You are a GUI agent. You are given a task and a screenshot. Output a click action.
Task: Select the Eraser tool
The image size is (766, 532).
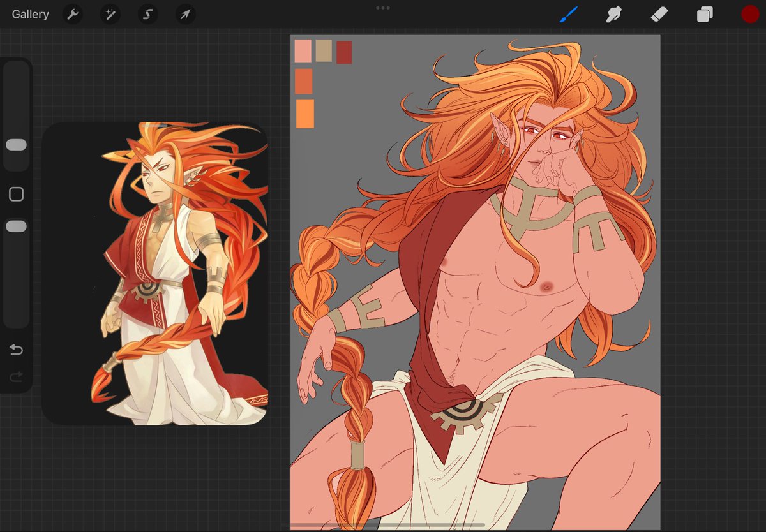(659, 14)
